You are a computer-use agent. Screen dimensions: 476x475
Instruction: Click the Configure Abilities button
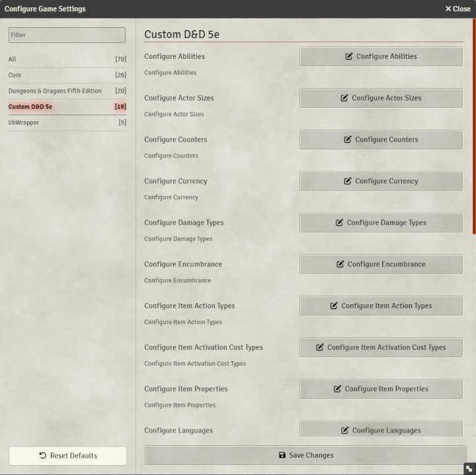tap(381, 56)
